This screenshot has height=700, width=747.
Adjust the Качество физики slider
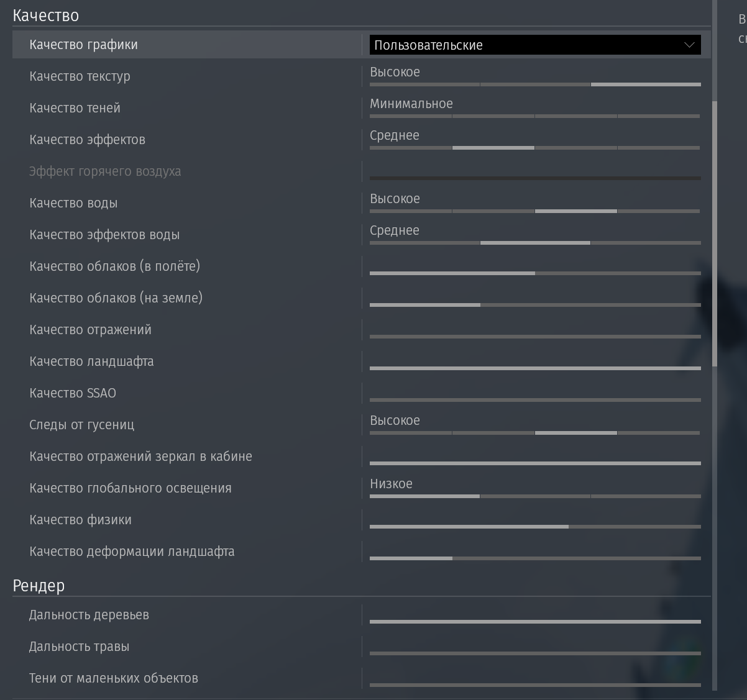[x=534, y=527]
